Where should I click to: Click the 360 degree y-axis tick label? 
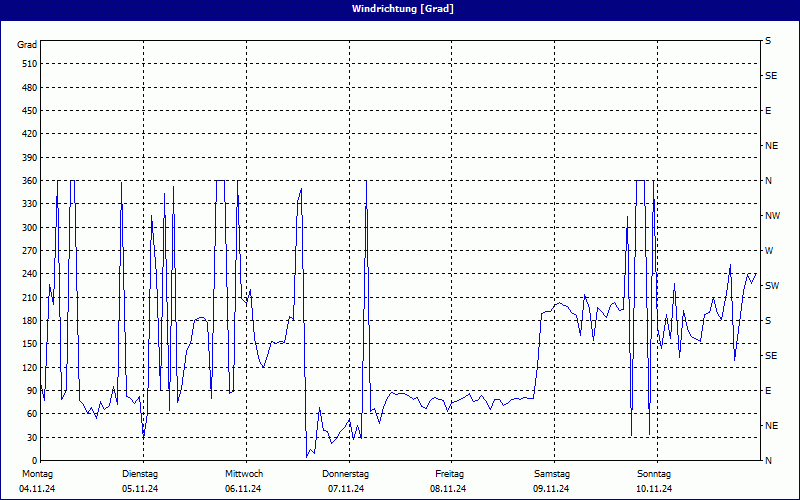pyautogui.click(x=28, y=181)
